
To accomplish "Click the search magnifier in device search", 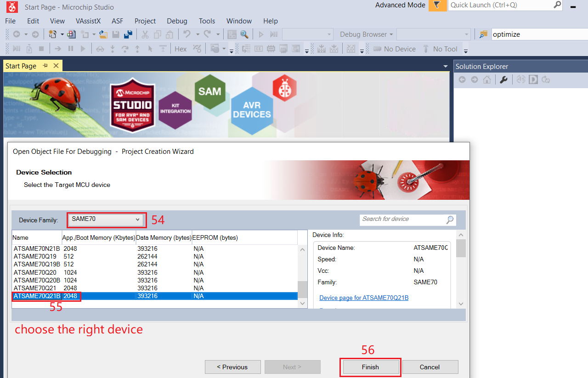I will (450, 220).
